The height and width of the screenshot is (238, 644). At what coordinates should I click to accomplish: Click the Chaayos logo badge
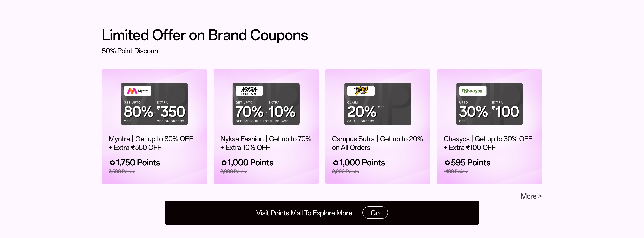pyautogui.click(x=472, y=91)
